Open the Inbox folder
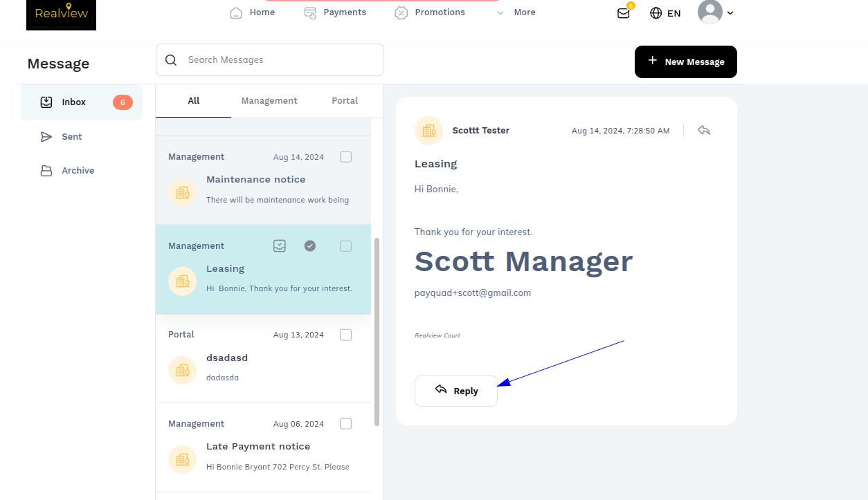The image size is (868, 500). tap(82, 102)
